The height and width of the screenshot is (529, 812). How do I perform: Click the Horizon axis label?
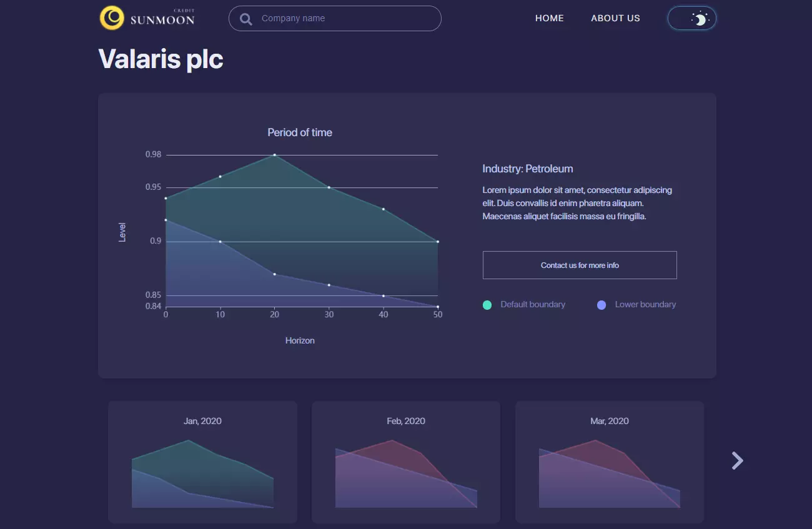[x=300, y=340]
